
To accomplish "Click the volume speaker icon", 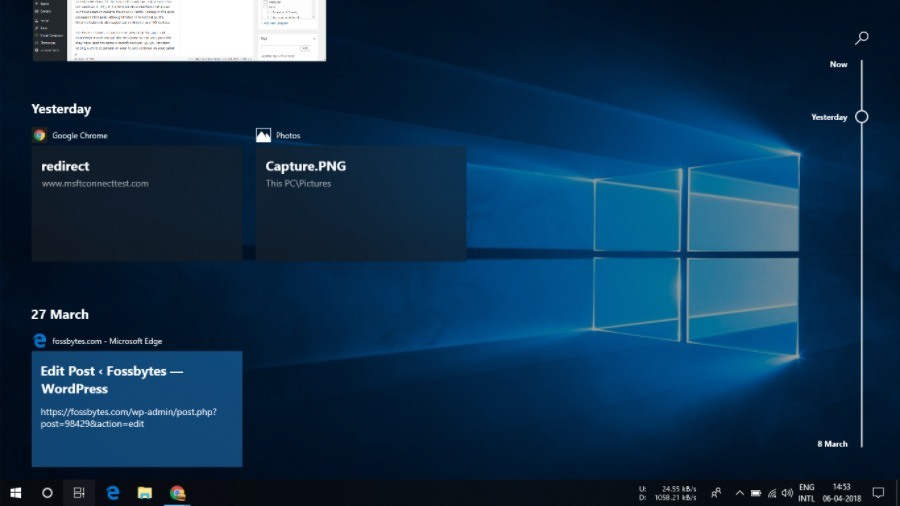I will tap(787, 493).
